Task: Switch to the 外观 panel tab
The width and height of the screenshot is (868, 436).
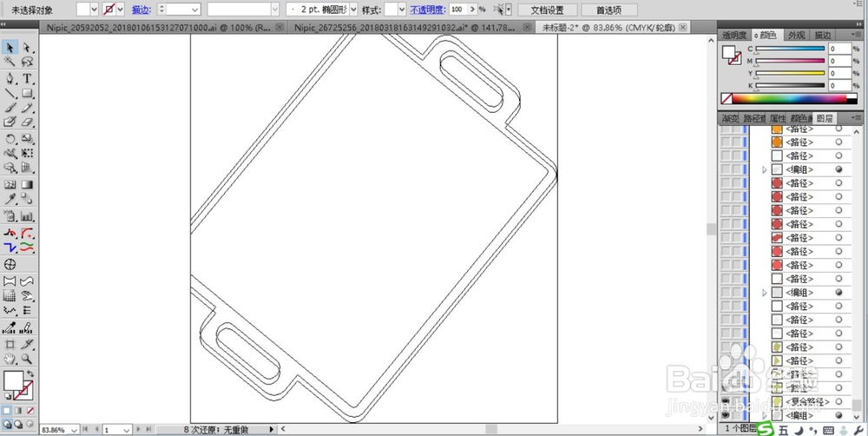Action: click(x=796, y=35)
